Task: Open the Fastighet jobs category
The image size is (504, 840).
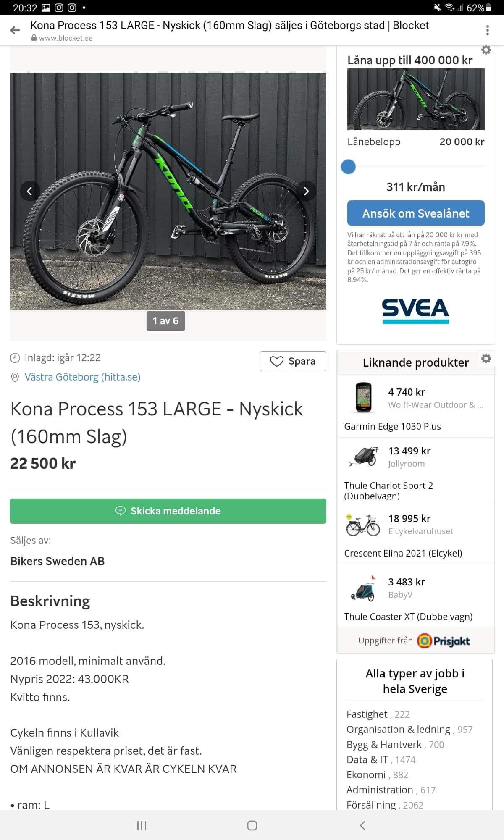Action: click(x=367, y=714)
